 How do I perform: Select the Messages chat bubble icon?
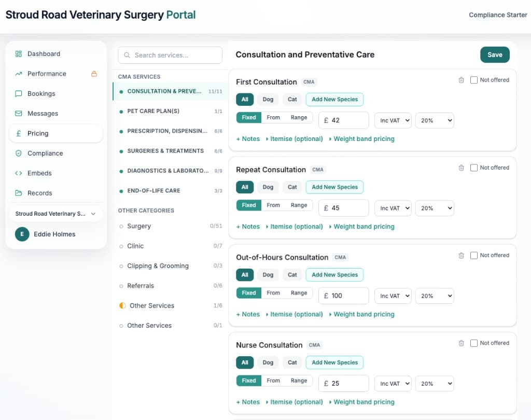18,114
